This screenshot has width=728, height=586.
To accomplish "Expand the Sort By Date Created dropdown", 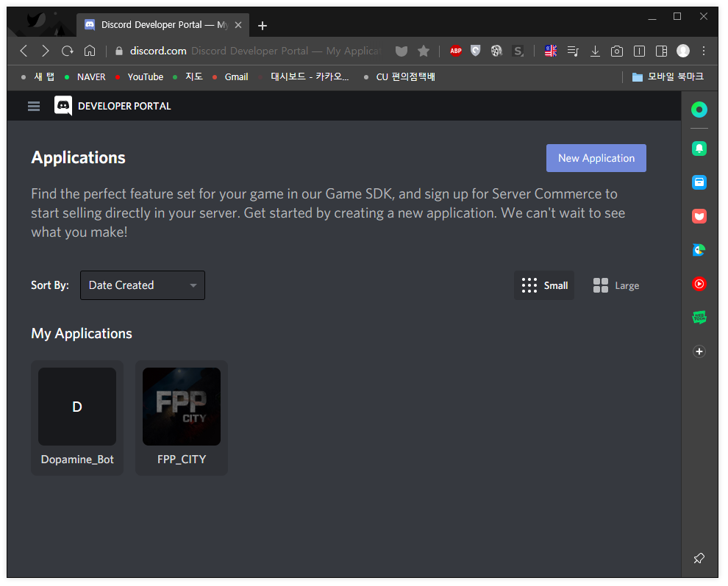I will point(143,285).
